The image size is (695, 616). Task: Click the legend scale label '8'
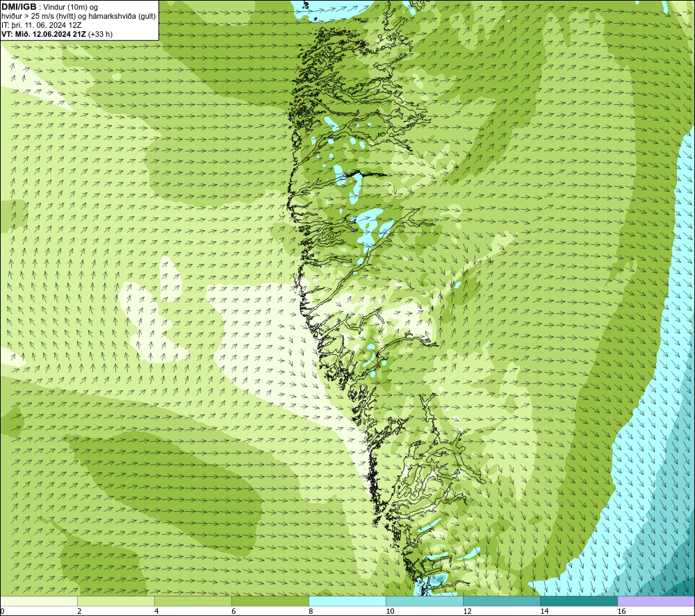coord(310,611)
